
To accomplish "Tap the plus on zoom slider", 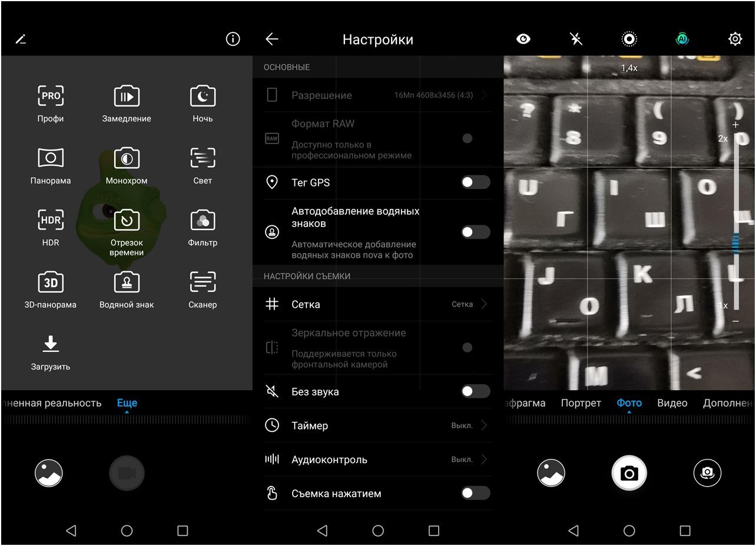I will [735, 125].
